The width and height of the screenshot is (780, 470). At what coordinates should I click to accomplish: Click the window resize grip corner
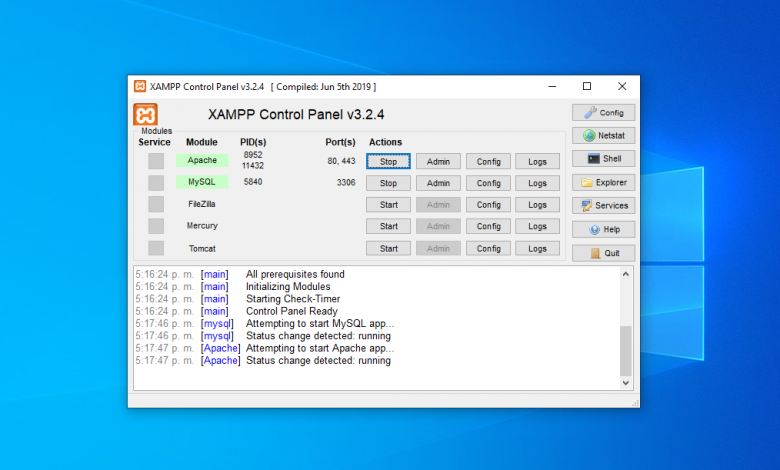635,403
